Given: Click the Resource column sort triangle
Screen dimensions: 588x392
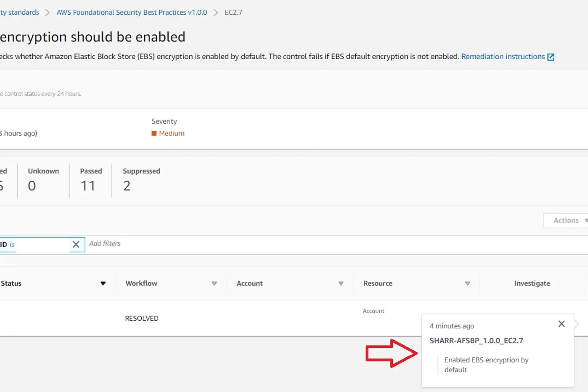Looking at the screenshot, I should click(x=468, y=283).
